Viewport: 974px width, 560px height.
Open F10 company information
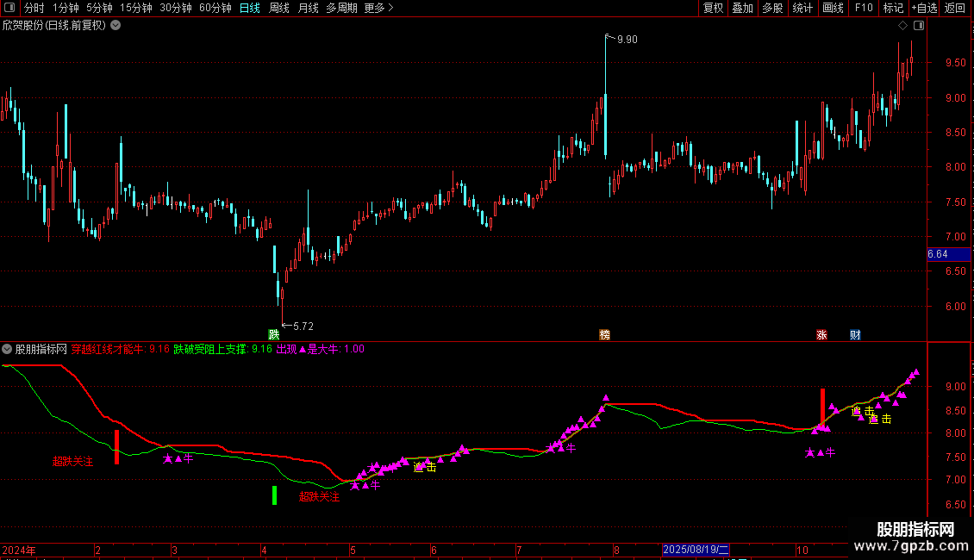864,8
